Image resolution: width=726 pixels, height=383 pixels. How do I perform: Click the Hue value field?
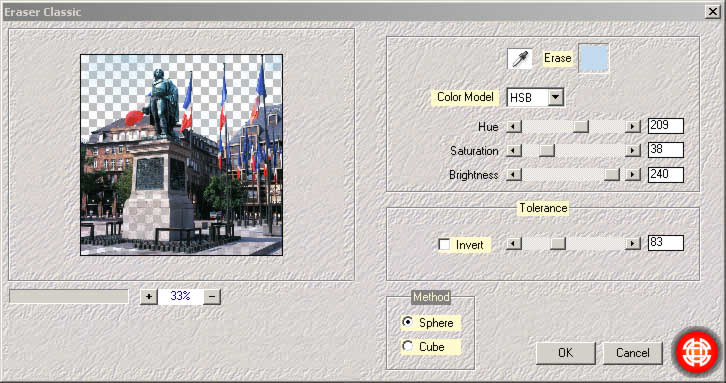click(666, 126)
